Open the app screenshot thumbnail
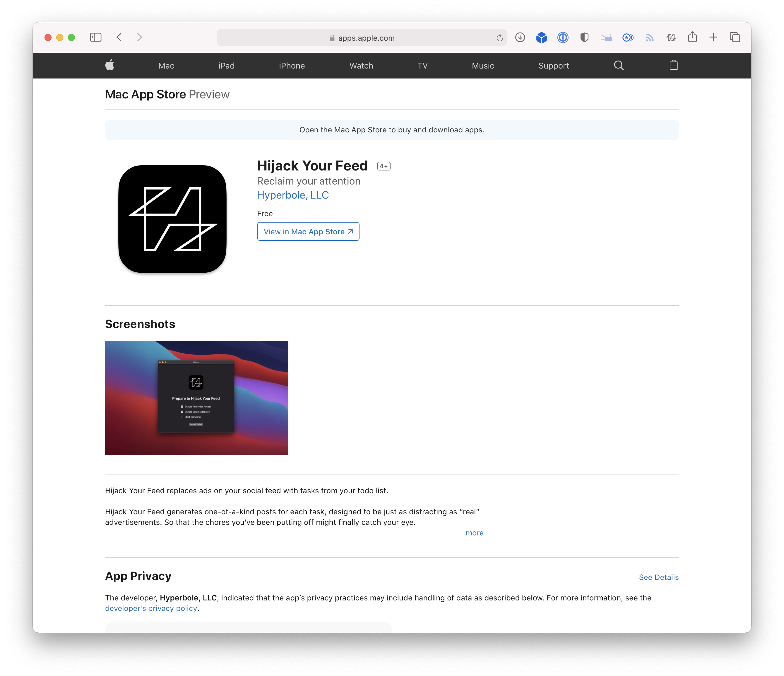The width and height of the screenshot is (784, 676). pyautogui.click(x=196, y=398)
